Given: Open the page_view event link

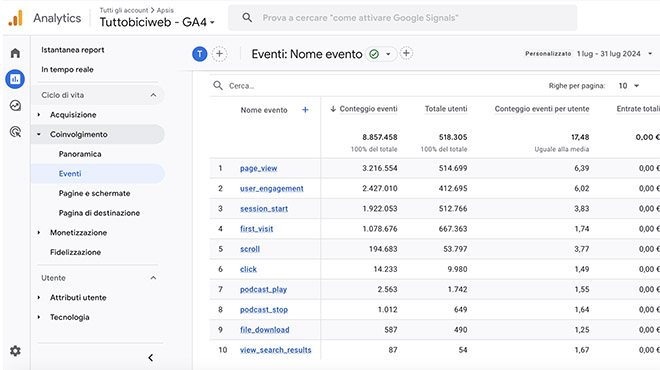Looking at the screenshot, I should [x=258, y=168].
